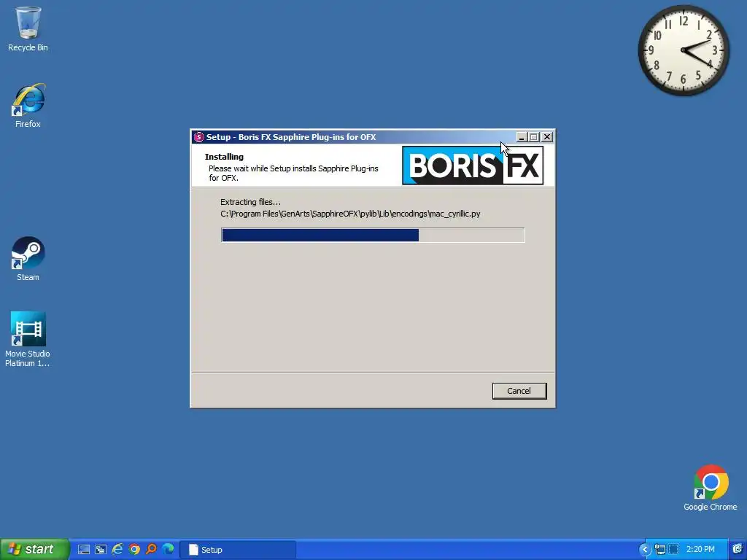Click the dashed-square tray icon
Viewport: 747px width, 560px height.
click(x=673, y=550)
